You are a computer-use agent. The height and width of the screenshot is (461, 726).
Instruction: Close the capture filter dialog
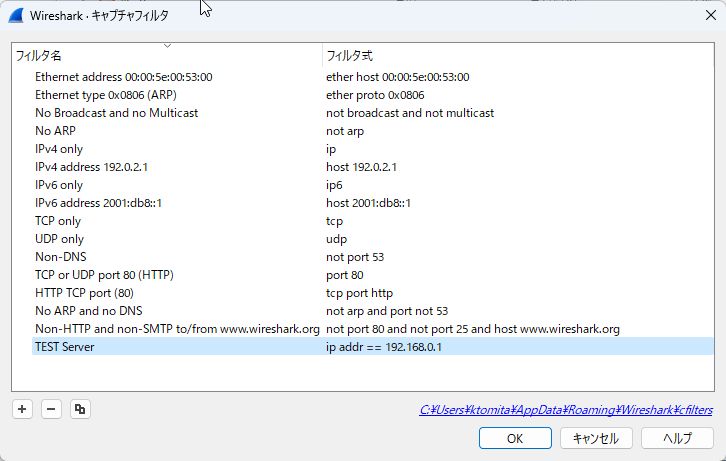pyautogui.click(x=711, y=15)
